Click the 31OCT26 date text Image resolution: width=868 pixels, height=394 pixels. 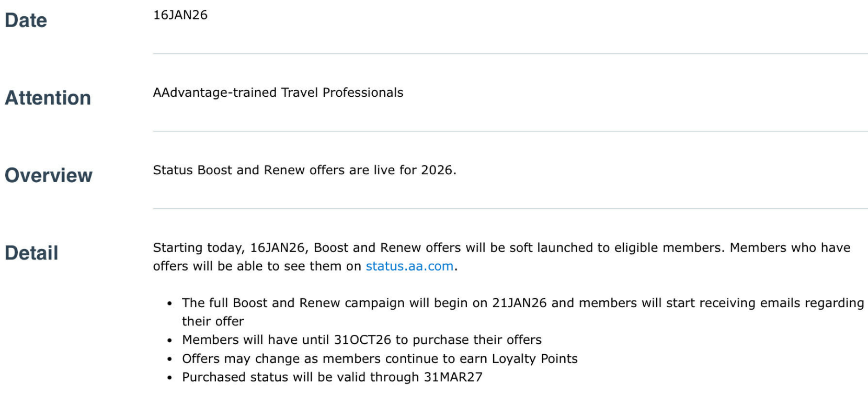pyautogui.click(x=362, y=340)
